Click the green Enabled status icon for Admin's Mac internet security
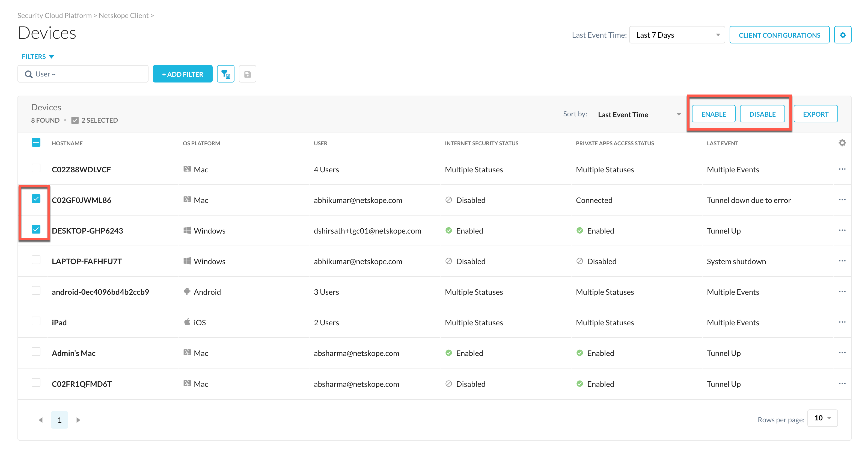 pyautogui.click(x=448, y=353)
